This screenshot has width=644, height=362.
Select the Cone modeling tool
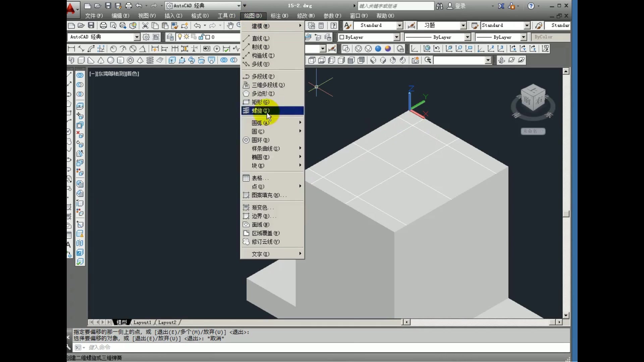(101, 60)
